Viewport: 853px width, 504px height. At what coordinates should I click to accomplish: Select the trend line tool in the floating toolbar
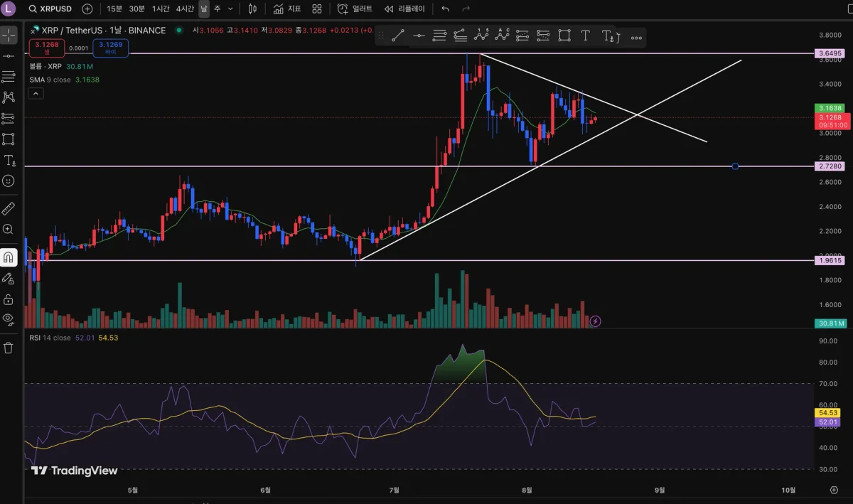tap(398, 36)
